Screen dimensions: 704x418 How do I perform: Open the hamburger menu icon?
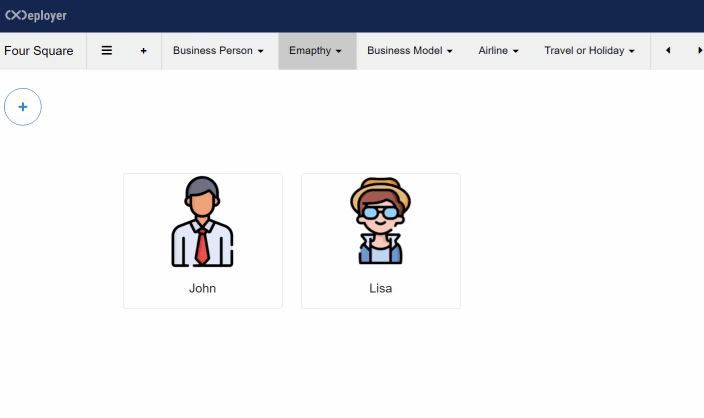coord(107,50)
